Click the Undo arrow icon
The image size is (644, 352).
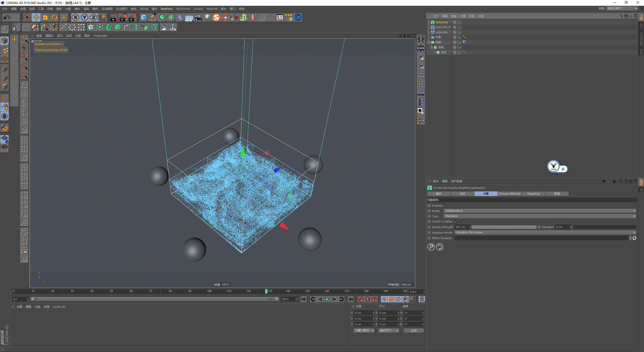click(x=7, y=17)
